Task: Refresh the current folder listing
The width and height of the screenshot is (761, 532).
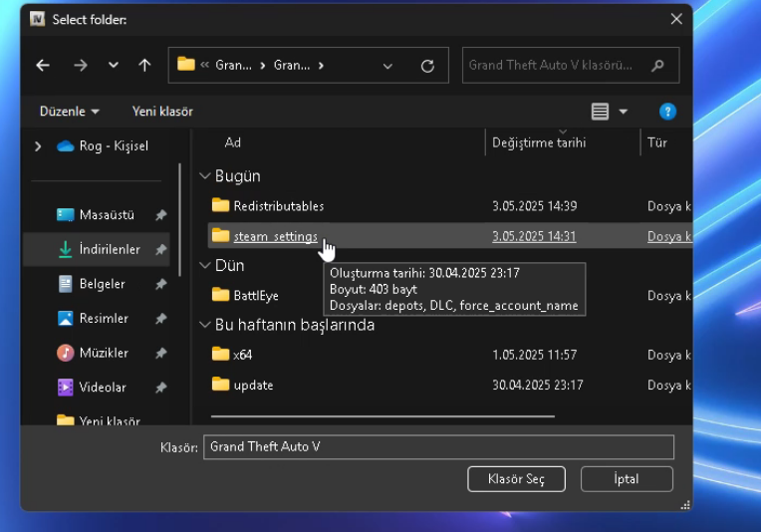Action: 427,66
